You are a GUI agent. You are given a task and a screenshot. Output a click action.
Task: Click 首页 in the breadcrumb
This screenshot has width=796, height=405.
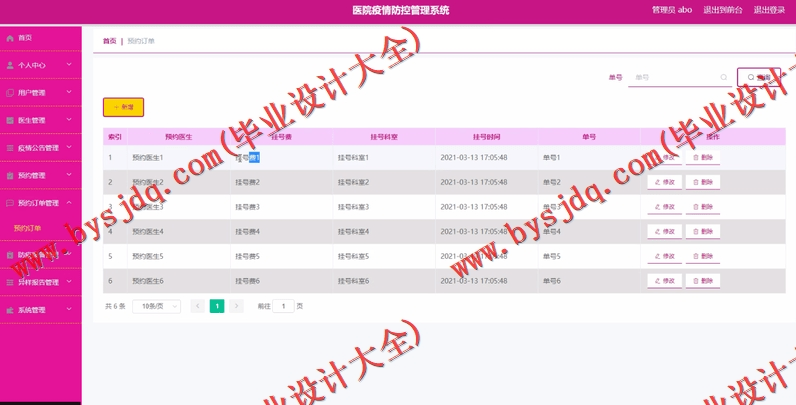pyautogui.click(x=110, y=41)
